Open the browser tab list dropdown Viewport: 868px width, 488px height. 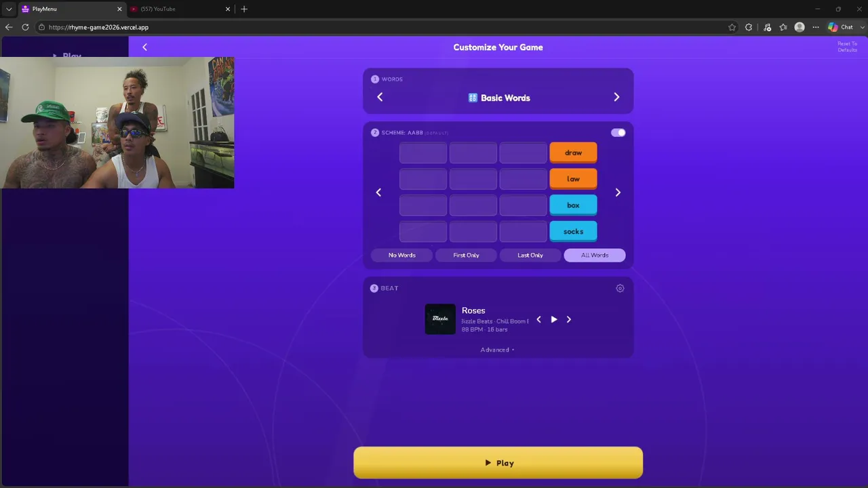pos(9,9)
